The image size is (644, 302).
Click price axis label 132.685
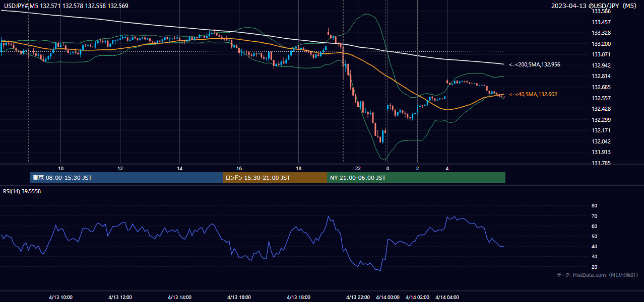(x=601, y=87)
